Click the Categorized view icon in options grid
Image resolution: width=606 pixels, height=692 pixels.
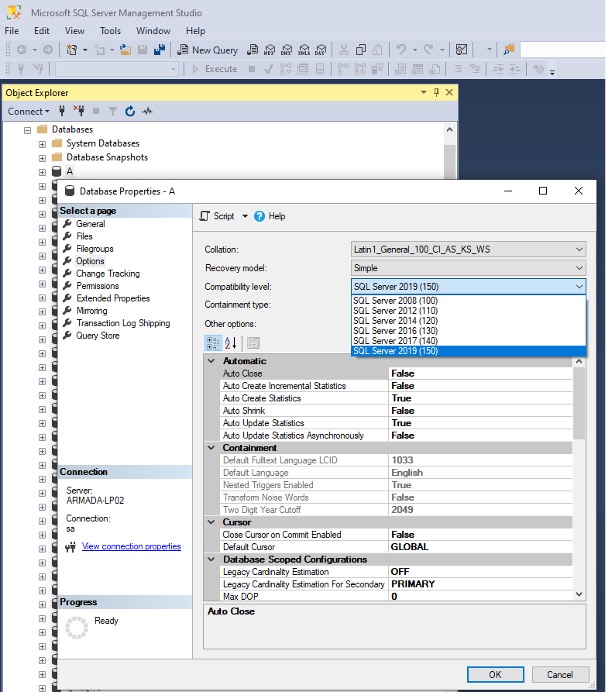[x=213, y=343]
